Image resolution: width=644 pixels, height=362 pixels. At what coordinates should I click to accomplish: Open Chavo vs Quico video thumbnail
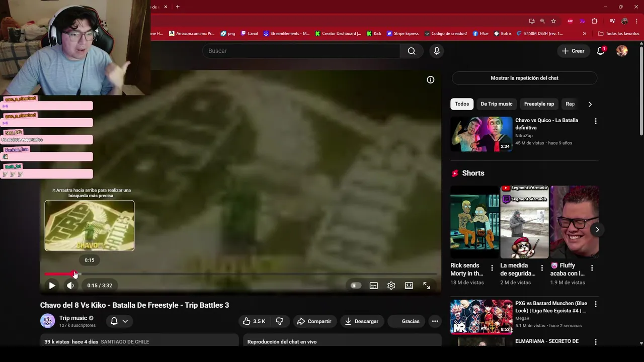(481, 134)
